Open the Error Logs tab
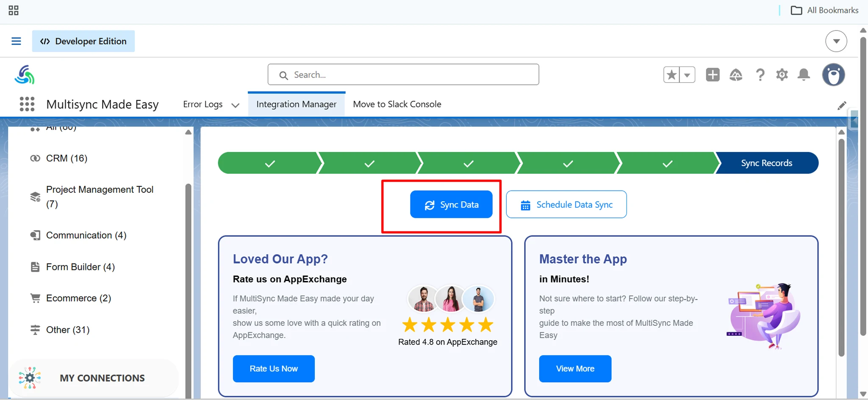This screenshot has width=868, height=400. tap(202, 104)
